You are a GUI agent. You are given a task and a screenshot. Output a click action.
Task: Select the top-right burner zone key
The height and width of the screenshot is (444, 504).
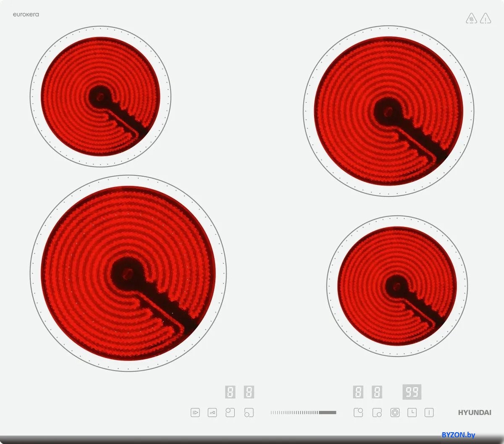tap(358, 413)
